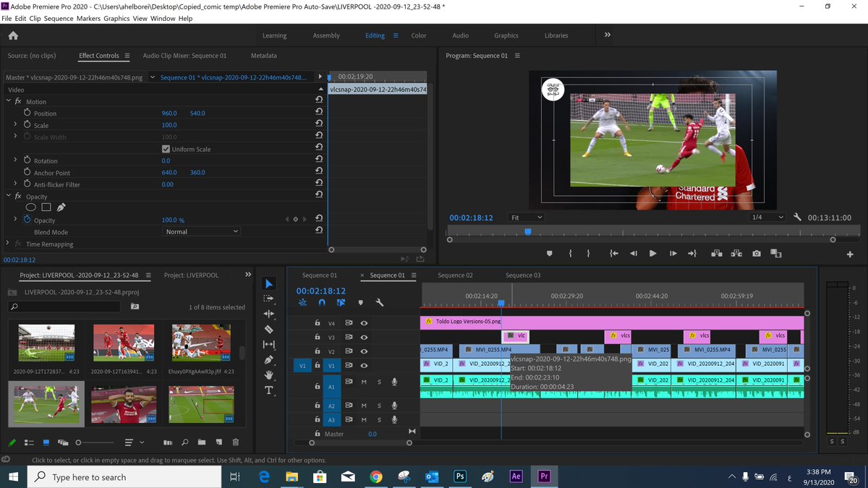
Task: Click Comparison View icon
Action: click(776, 253)
